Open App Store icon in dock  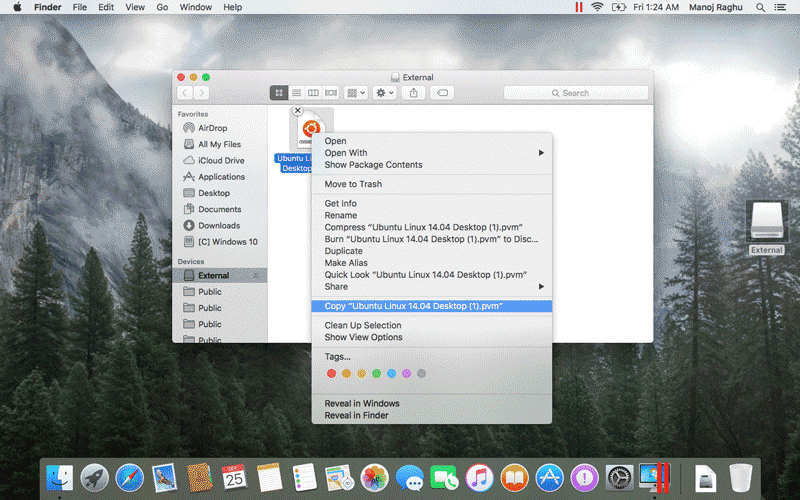click(x=549, y=478)
